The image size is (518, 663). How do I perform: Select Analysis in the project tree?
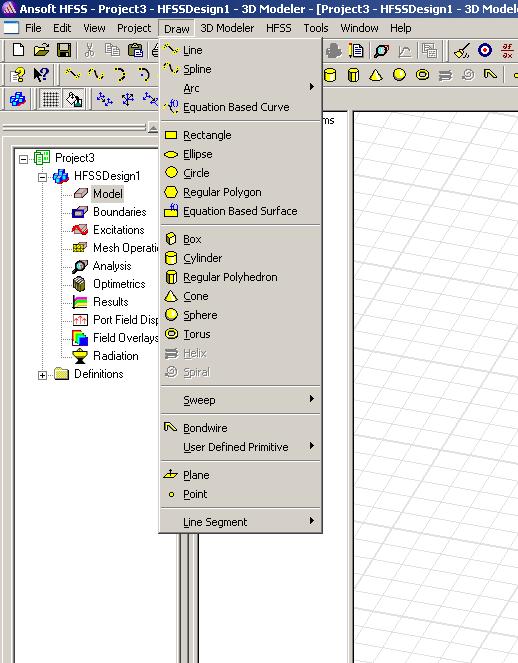pyautogui.click(x=112, y=266)
